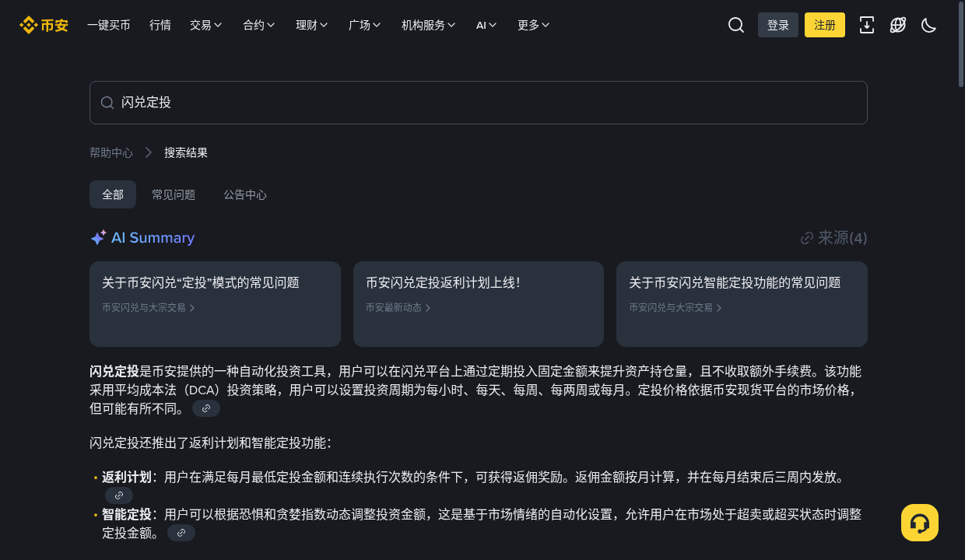Open the citation link under 返利计划 bullet

tap(119, 495)
